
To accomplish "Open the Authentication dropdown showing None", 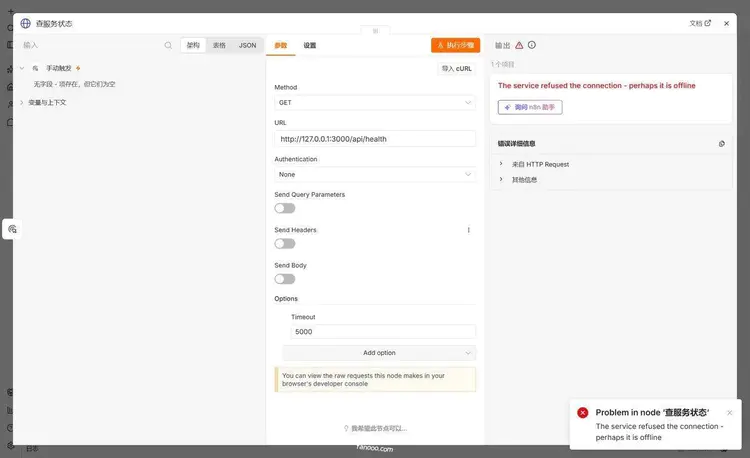I will pos(375,174).
